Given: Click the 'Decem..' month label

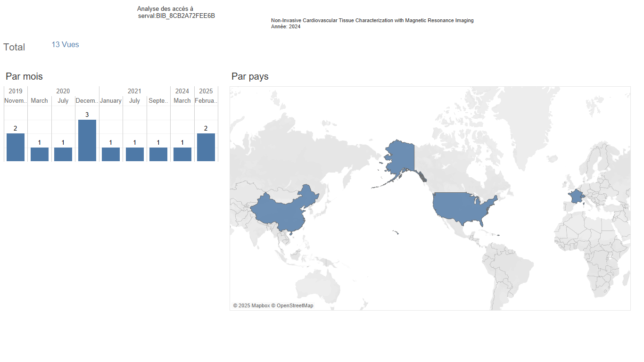Looking at the screenshot, I should pyautogui.click(x=87, y=100).
